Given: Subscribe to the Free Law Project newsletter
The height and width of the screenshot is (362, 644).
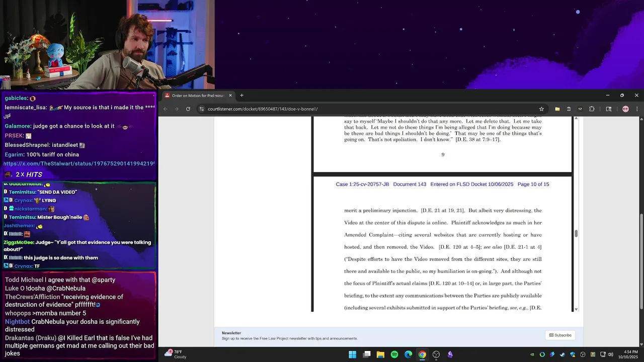Looking at the screenshot, I should tap(560, 335).
